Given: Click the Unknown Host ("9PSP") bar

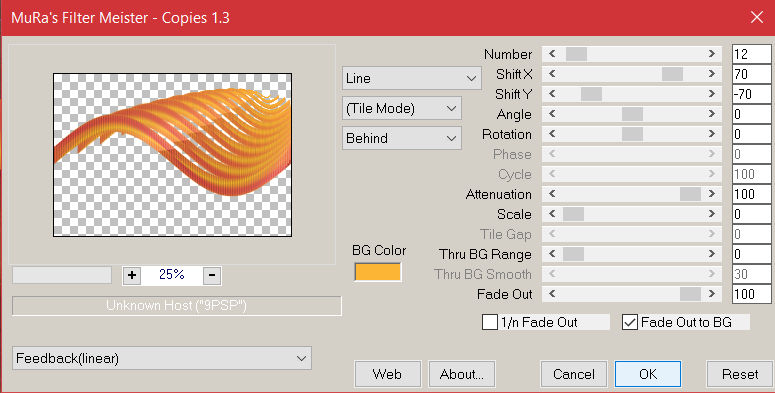Looking at the screenshot, I should pos(176,306).
